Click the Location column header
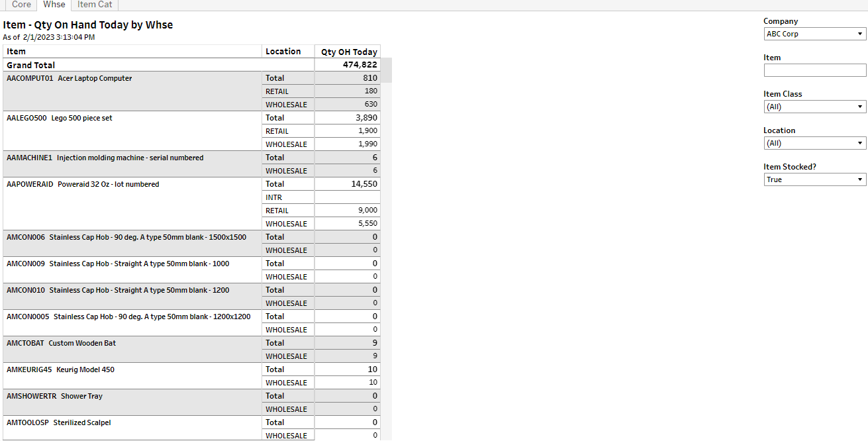 (283, 52)
